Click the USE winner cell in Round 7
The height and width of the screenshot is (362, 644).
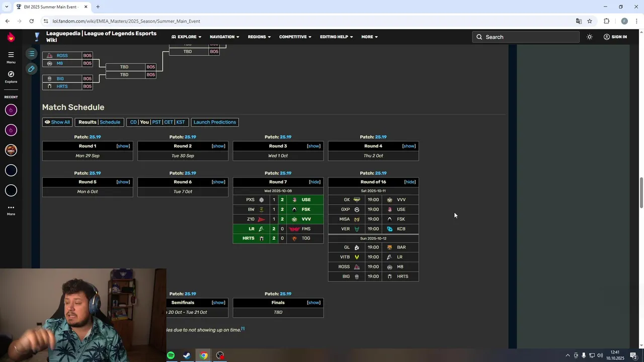(x=306, y=200)
